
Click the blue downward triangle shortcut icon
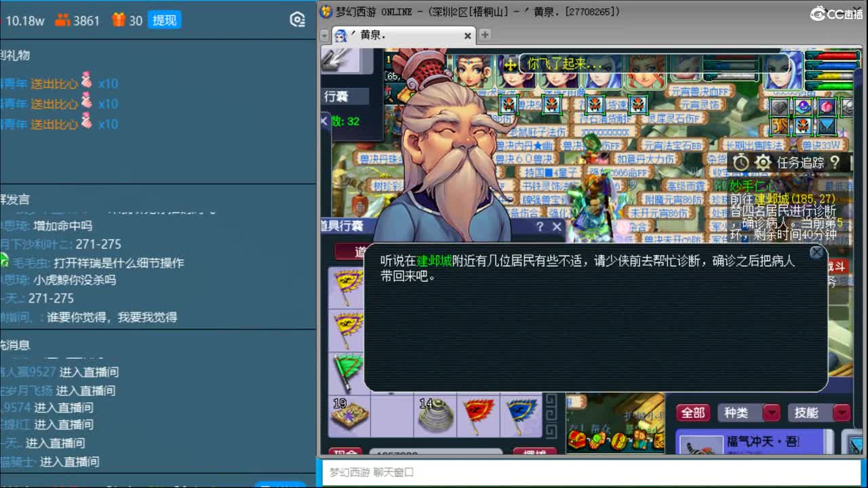[x=826, y=126]
